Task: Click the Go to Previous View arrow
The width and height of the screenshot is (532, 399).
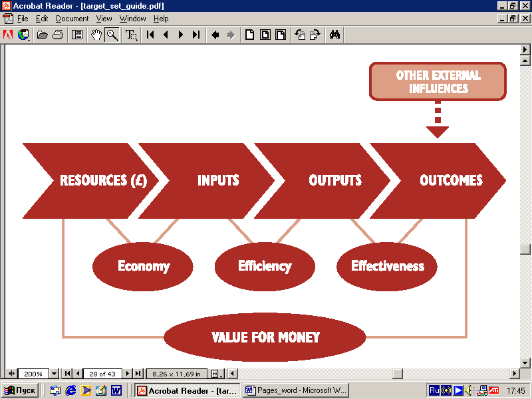Action: (215, 35)
